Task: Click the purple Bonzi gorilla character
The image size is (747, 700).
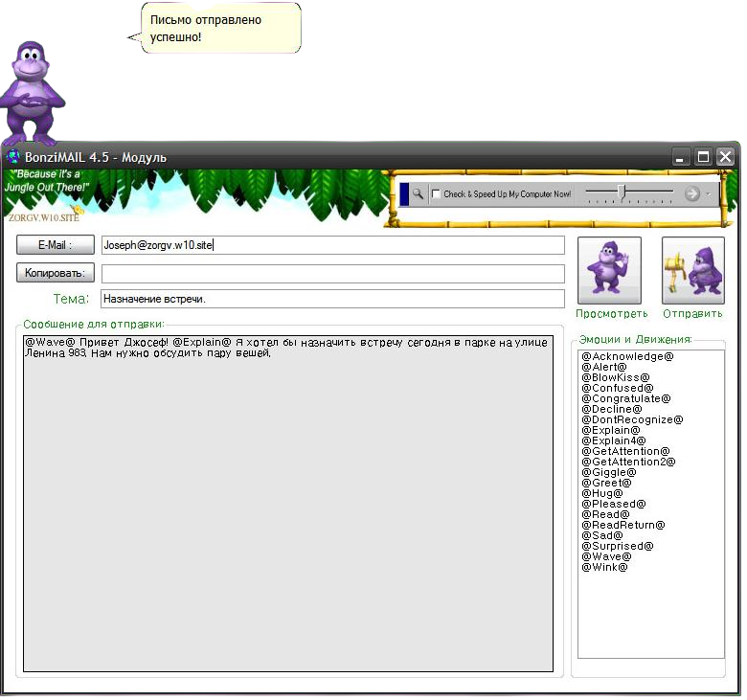Action: (x=30, y=91)
